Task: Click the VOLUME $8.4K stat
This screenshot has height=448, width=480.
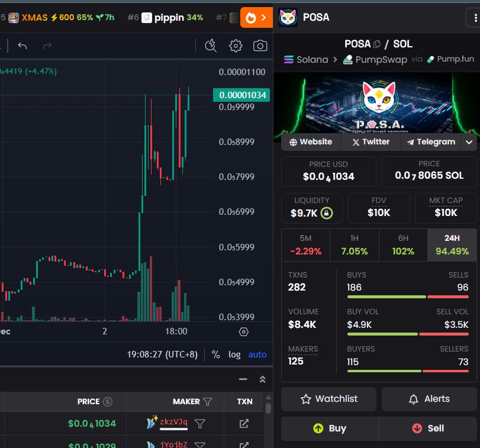Action: pos(303,318)
